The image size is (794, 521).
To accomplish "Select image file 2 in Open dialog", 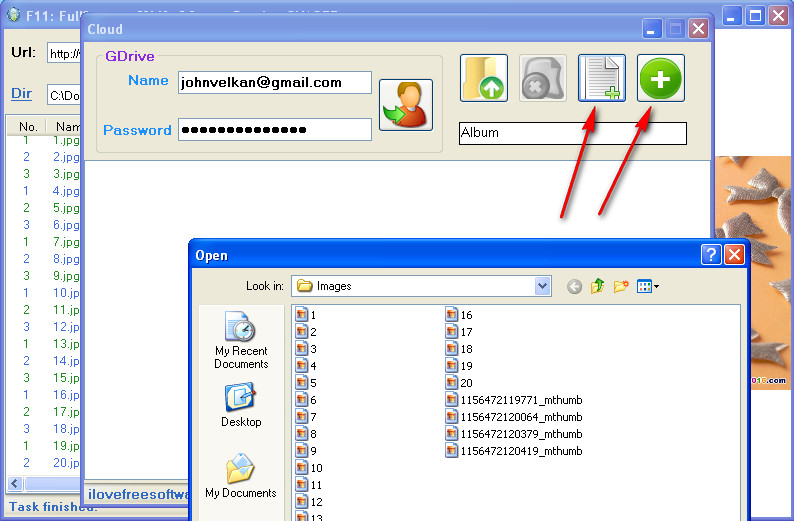I will [306, 332].
